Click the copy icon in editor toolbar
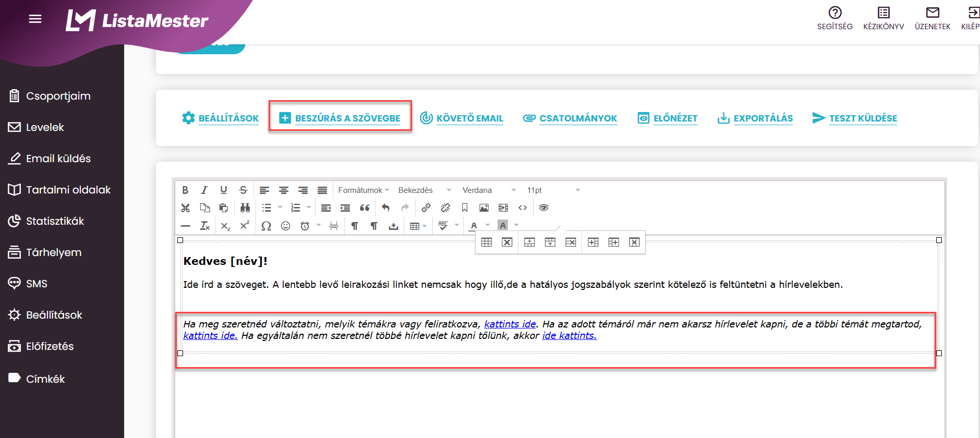 (204, 208)
